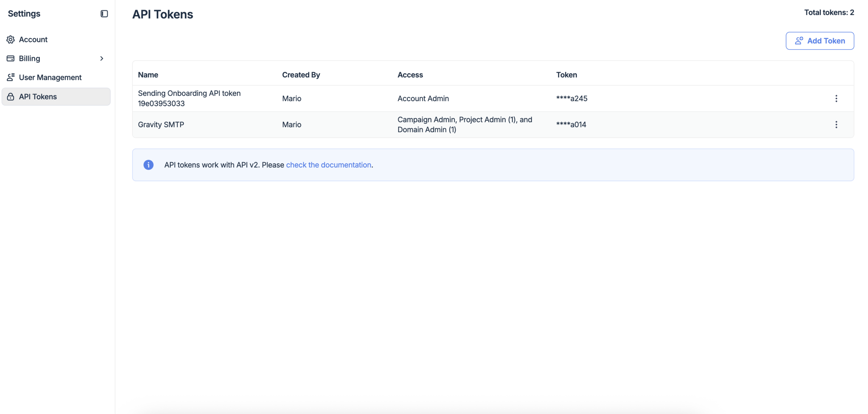Screen dimensions: 868x414
Task: Select API Tokens in sidebar
Action: pos(56,97)
